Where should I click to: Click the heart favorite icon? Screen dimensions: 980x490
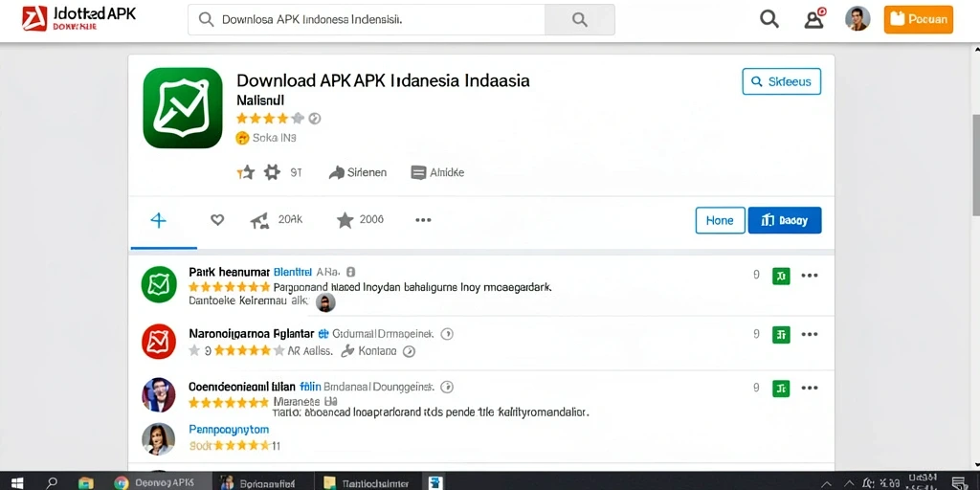point(217,220)
